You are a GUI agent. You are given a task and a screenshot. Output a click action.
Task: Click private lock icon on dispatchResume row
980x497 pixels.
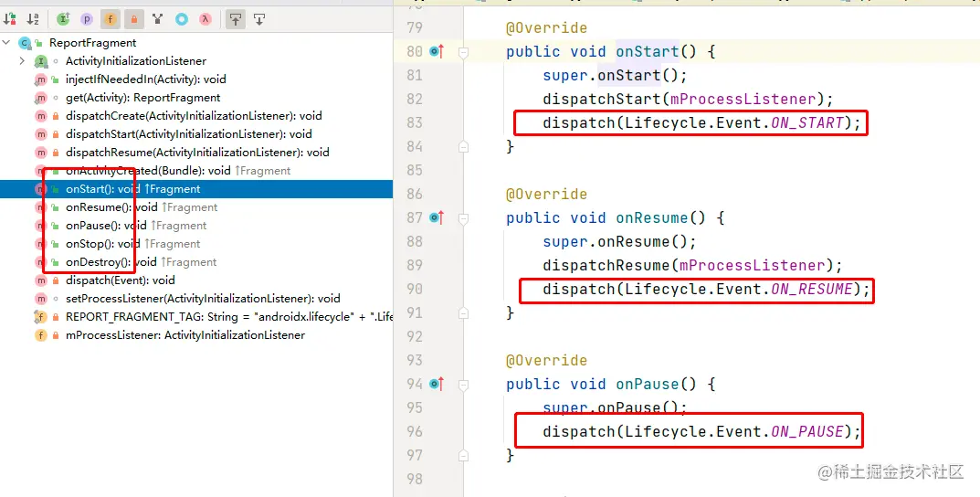(x=56, y=152)
